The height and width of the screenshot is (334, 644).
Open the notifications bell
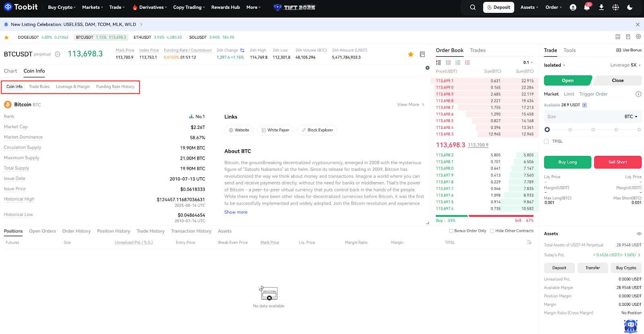587,7
